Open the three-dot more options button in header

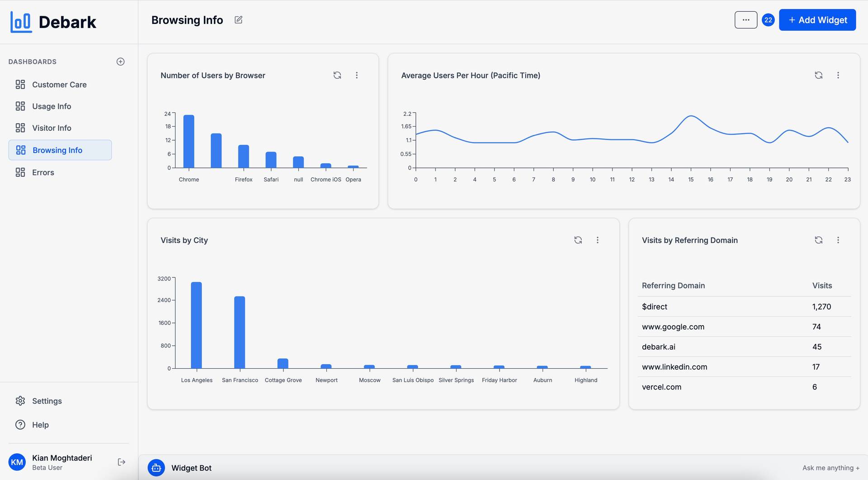tap(745, 20)
